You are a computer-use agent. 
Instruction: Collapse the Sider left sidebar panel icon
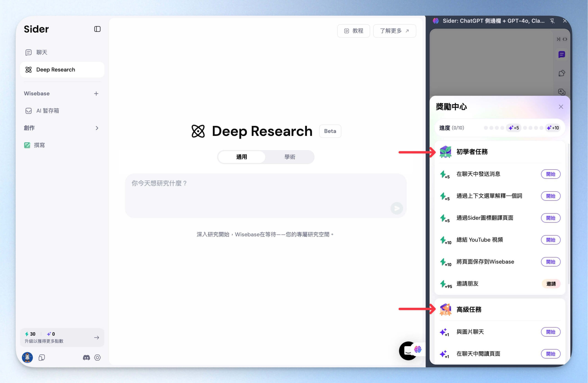97,29
